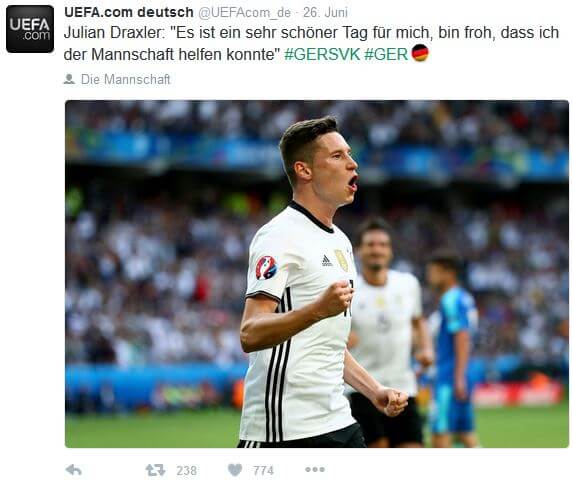The image size is (573, 488).
Task: Open the UEFA.com deutsch account name
Action: pos(129,12)
